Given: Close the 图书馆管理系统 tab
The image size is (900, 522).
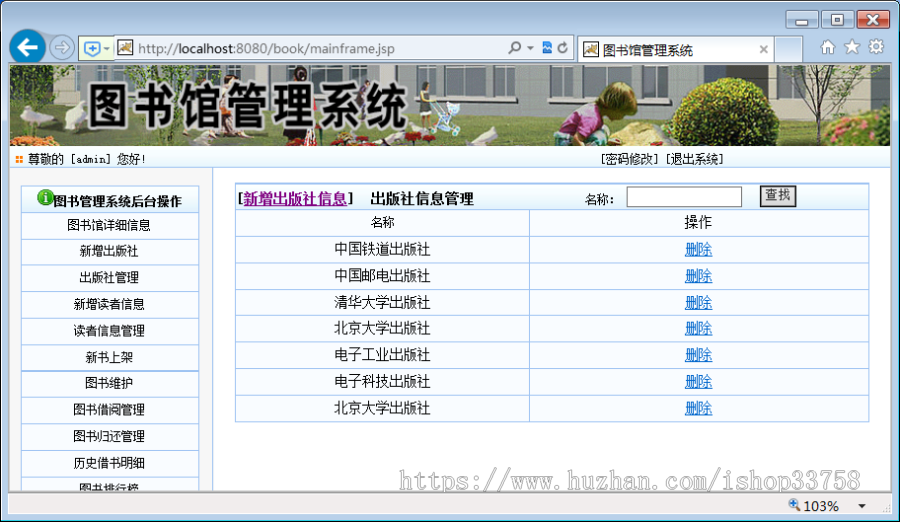Looking at the screenshot, I should [763, 49].
